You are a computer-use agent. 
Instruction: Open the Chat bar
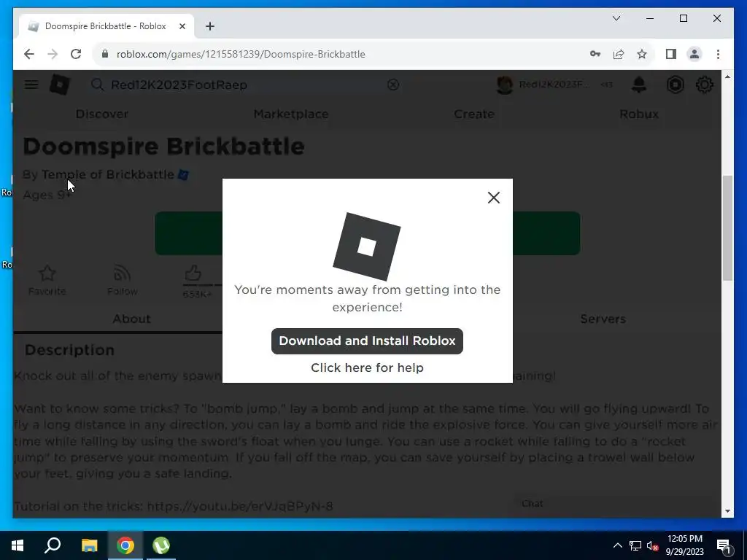coord(614,504)
